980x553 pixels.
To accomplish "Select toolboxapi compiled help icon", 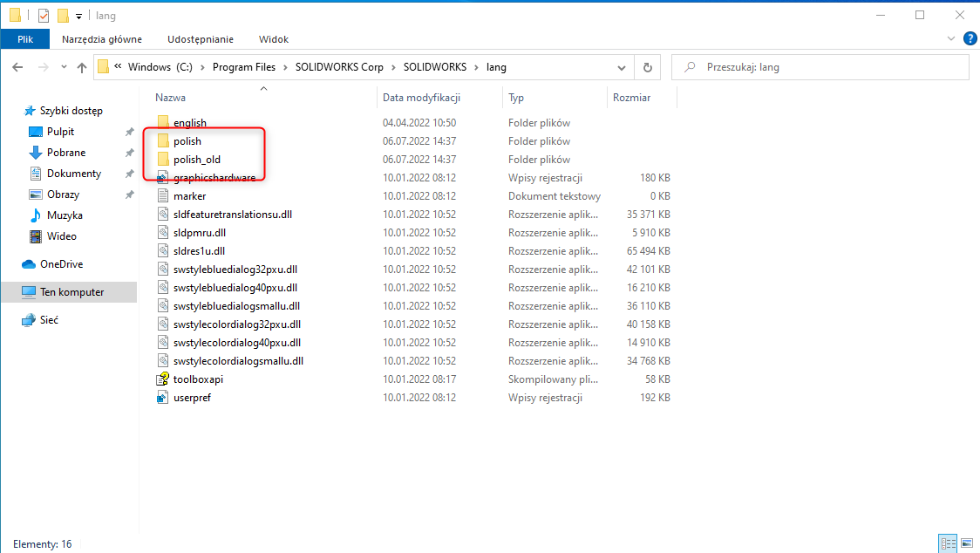I will tap(162, 379).
